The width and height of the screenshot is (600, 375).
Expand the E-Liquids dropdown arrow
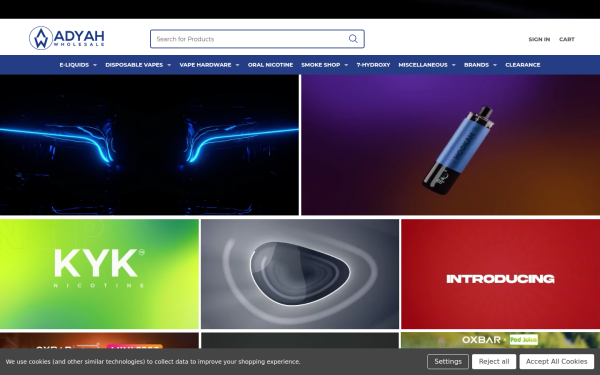(x=95, y=65)
